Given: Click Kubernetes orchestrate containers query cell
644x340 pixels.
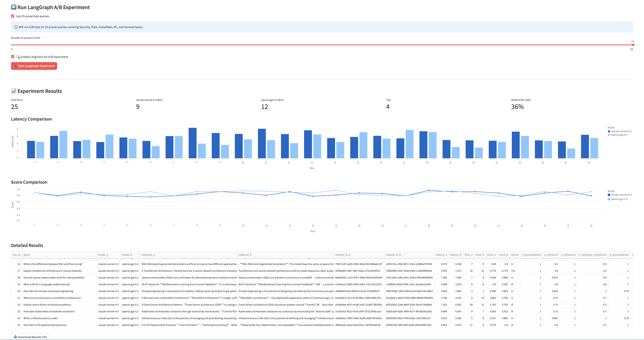Looking at the screenshot, I should (x=49, y=312).
